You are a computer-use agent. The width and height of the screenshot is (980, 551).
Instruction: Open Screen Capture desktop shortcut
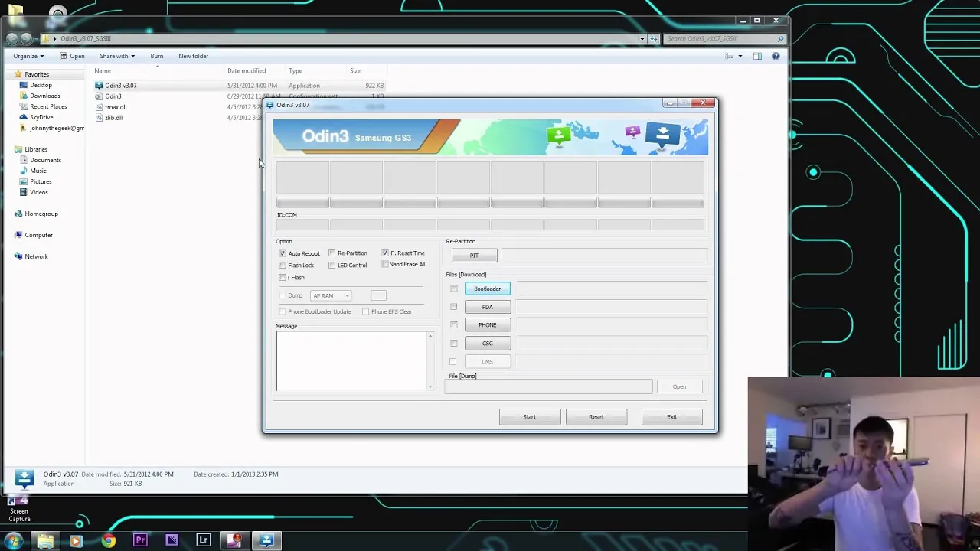point(19,508)
